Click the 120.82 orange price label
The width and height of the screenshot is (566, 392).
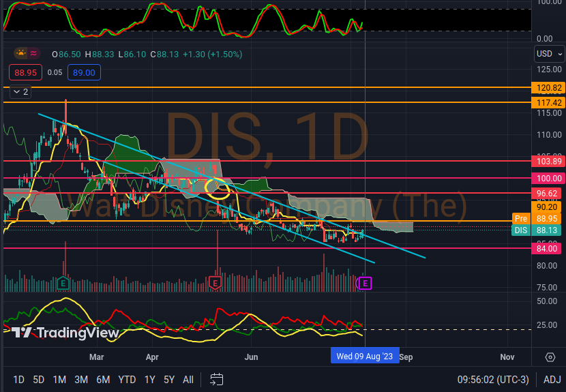point(549,88)
